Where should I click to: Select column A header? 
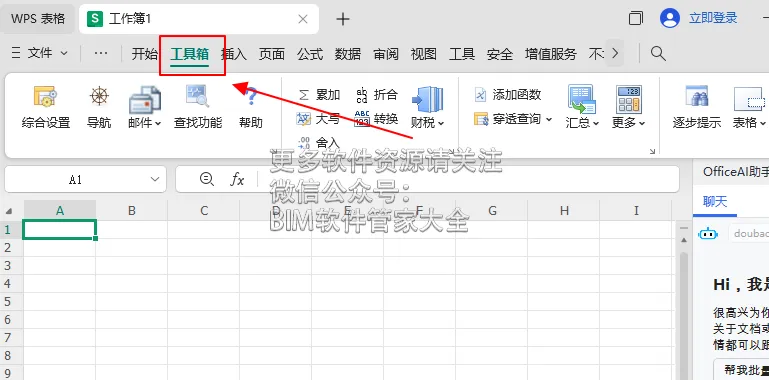[x=60, y=210]
